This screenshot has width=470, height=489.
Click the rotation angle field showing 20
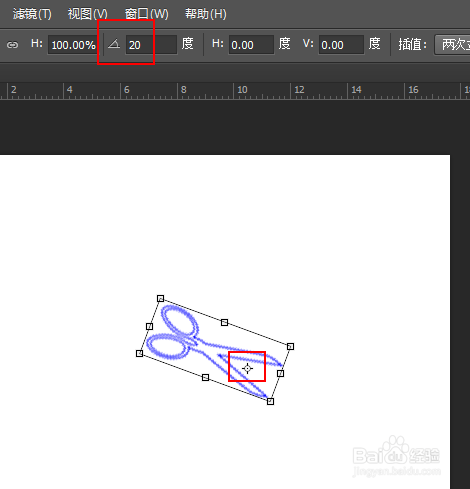151,45
